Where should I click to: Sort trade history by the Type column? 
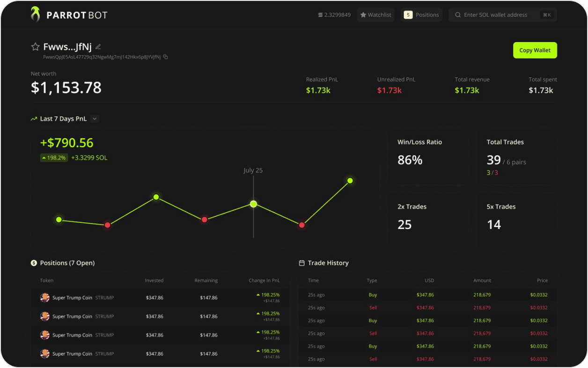tap(372, 280)
